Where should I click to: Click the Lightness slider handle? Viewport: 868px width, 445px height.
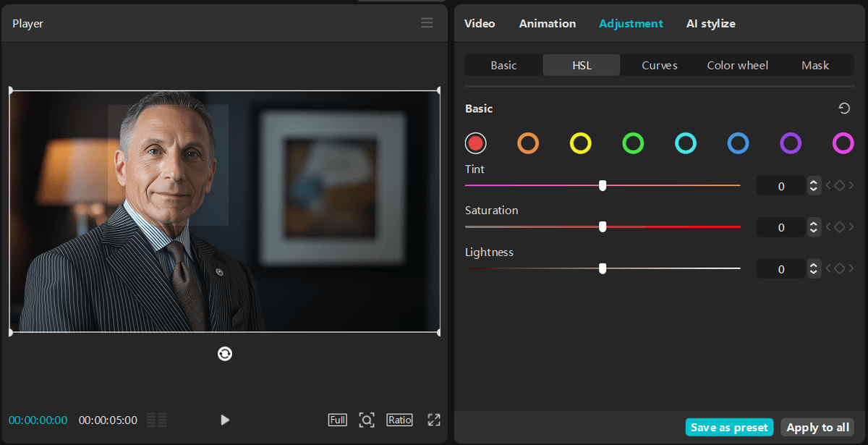click(x=603, y=268)
